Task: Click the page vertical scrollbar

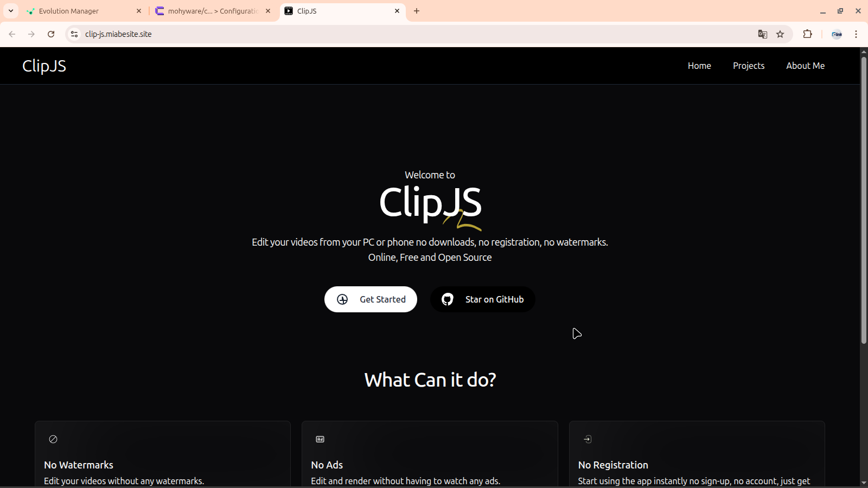Action: point(864,201)
